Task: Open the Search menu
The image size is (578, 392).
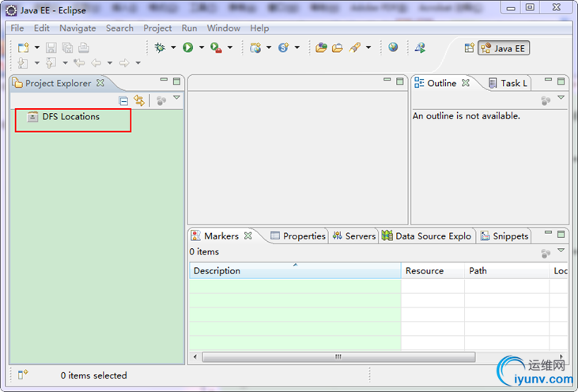Action: point(119,28)
